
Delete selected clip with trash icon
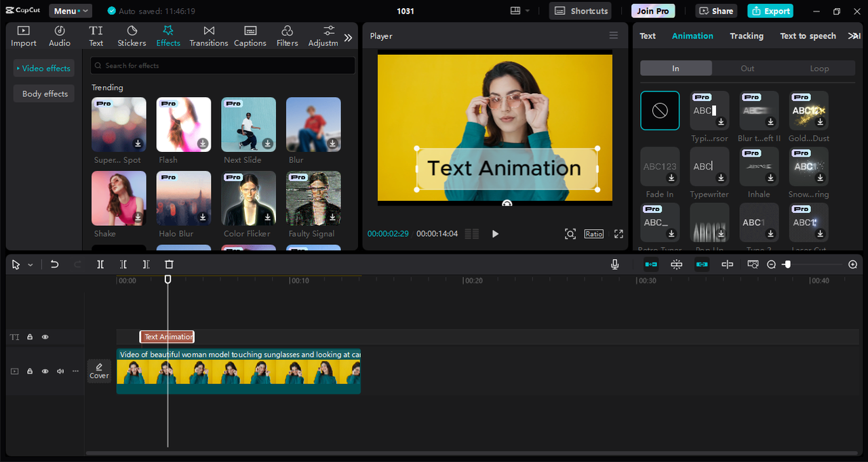click(x=170, y=265)
